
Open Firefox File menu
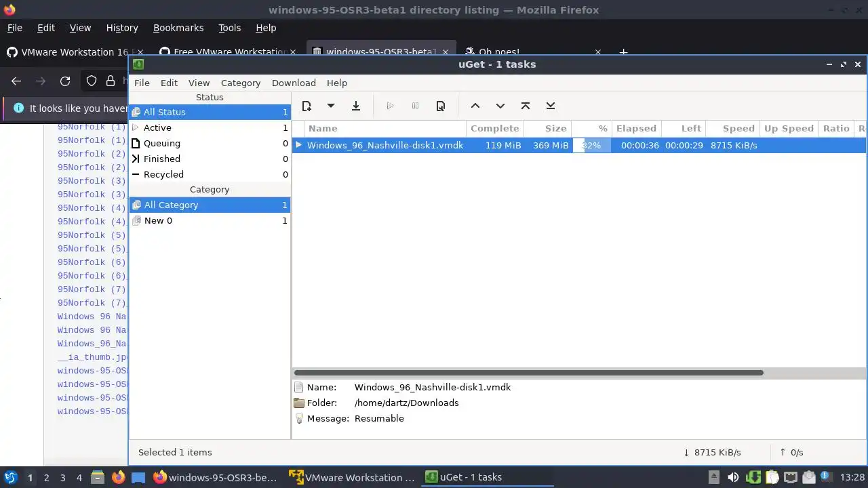pyautogui.click(x=14, y=28)
